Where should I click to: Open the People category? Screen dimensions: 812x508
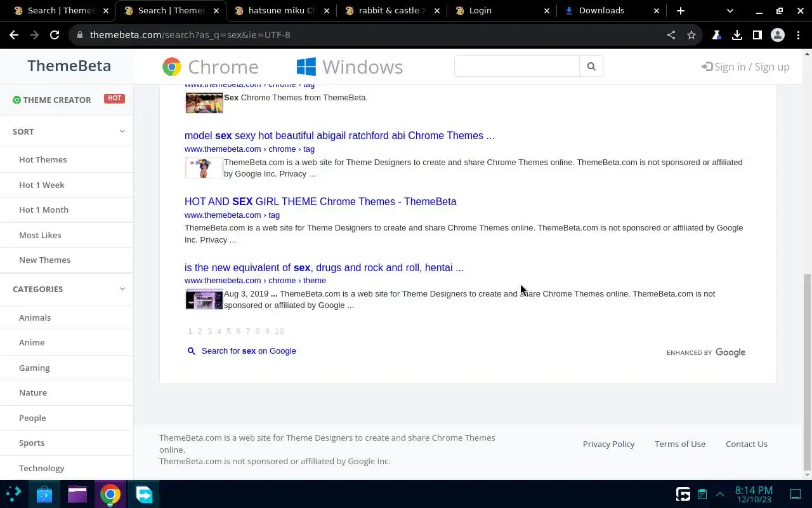click(x=32, y=418)
